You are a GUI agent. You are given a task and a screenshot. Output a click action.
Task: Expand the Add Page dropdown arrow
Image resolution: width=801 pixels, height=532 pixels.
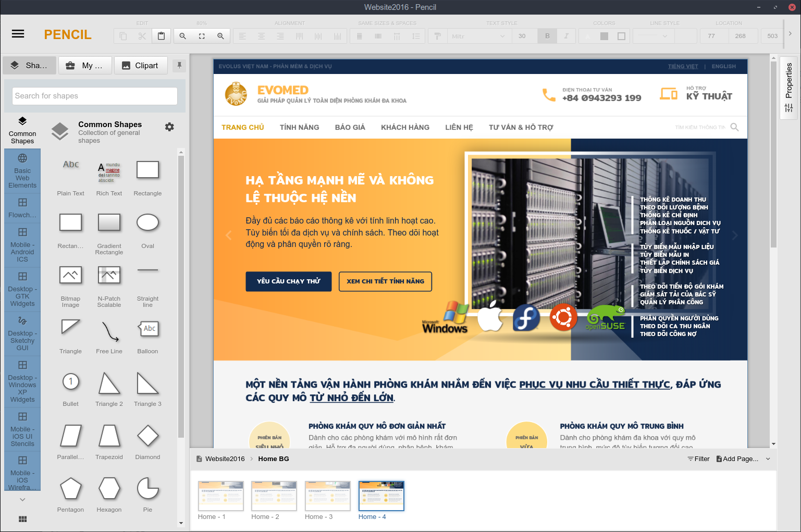click(768, 459)
